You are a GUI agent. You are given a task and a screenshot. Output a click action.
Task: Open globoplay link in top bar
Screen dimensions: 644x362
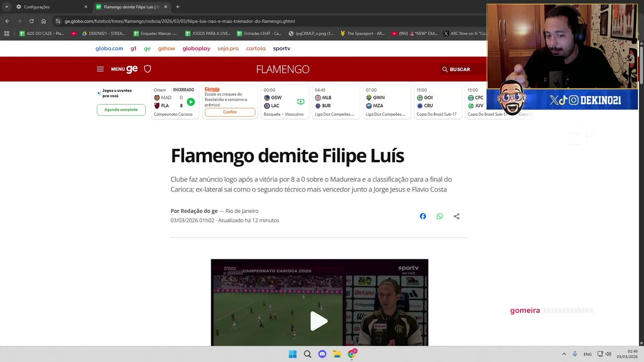click(196, 48)
